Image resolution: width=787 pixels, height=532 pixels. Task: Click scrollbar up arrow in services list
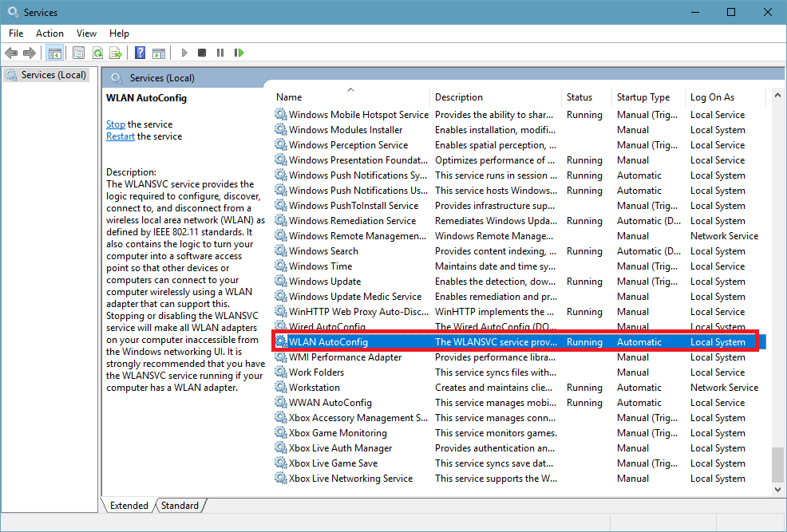point(777,95)
